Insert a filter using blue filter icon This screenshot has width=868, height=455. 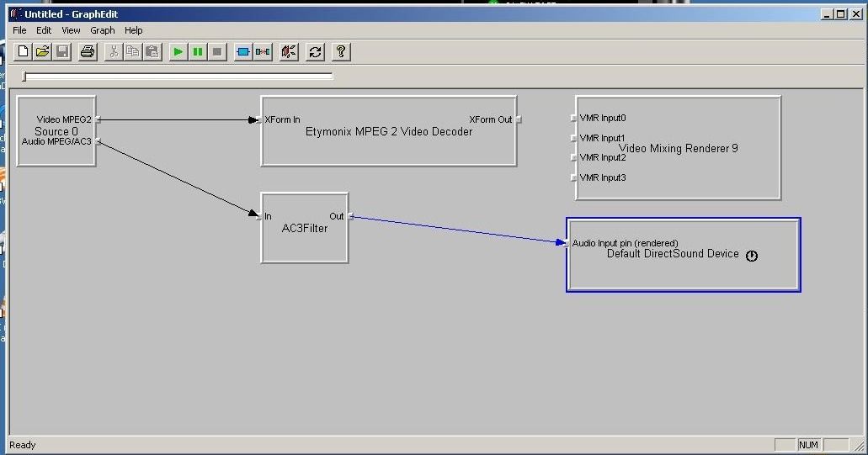pyautogui.click(x=243, y=52)
